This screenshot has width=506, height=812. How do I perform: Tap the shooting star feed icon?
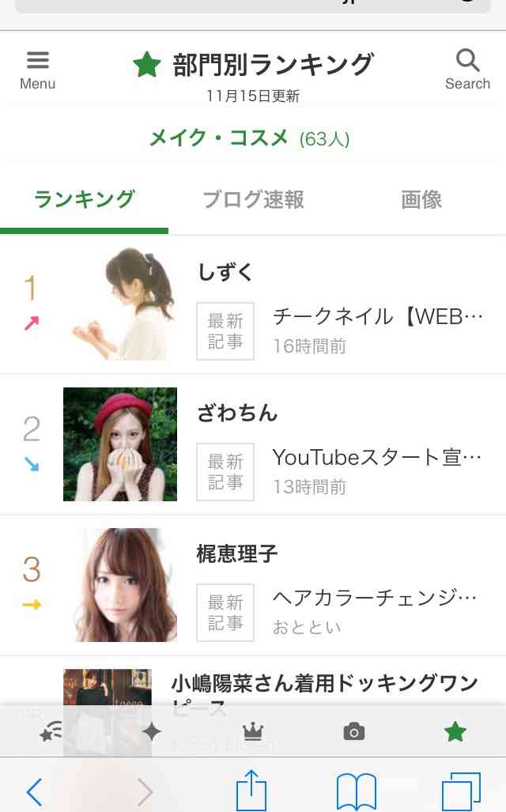51,731
